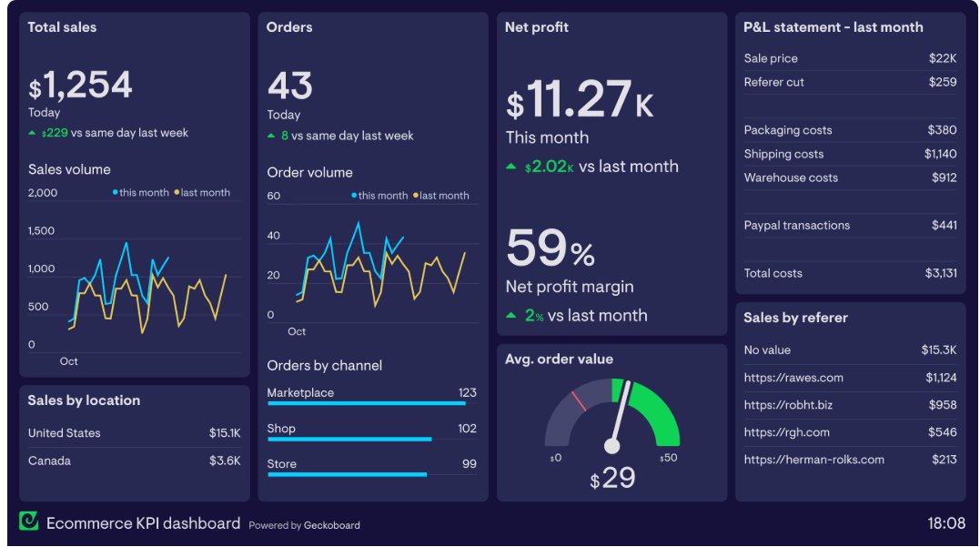Click the Geckoboard logo icon in footer
Image resolution: width=980 pixels, height=547 pixels.
29,521
